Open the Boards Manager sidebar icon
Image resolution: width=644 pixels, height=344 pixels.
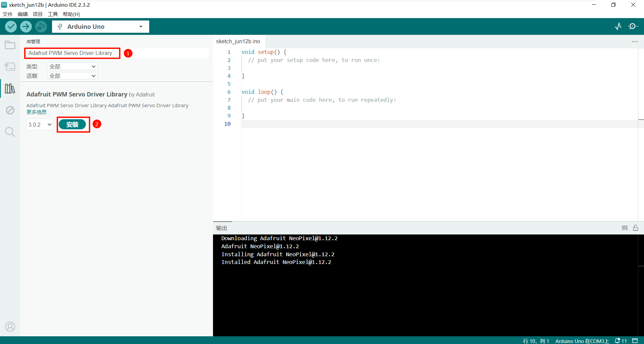point(10,67)
